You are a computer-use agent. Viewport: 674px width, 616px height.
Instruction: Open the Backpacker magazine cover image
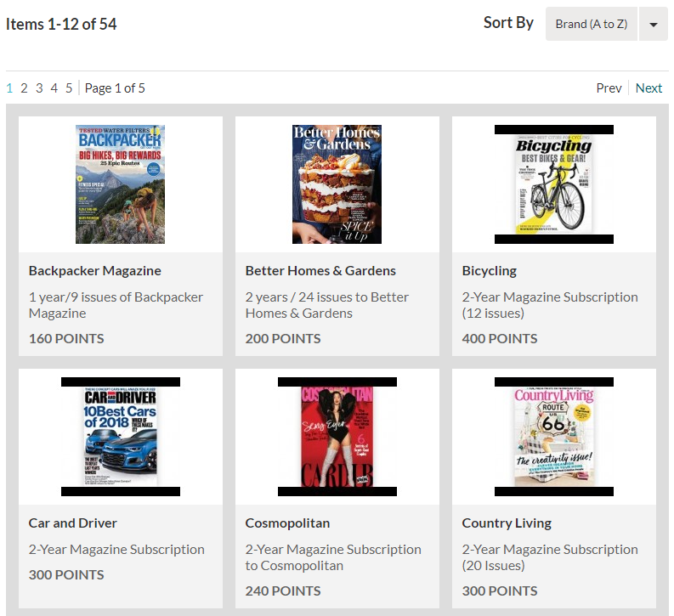121,184
